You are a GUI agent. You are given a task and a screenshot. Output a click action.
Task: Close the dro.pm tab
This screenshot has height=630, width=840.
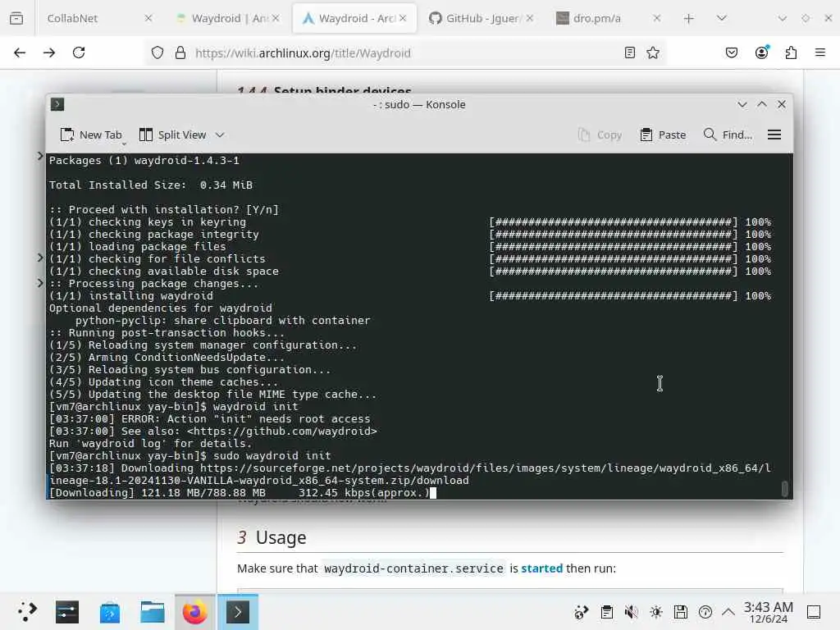tap(657, 18)
